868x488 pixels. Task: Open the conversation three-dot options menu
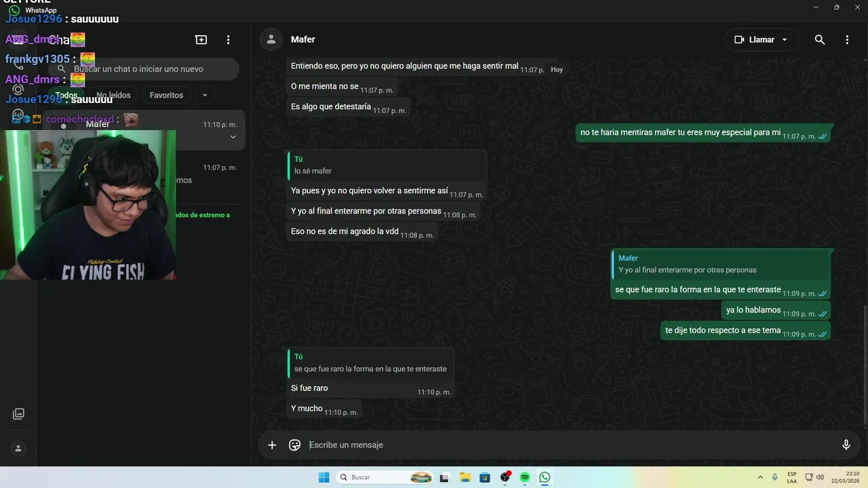pos(847,39)
